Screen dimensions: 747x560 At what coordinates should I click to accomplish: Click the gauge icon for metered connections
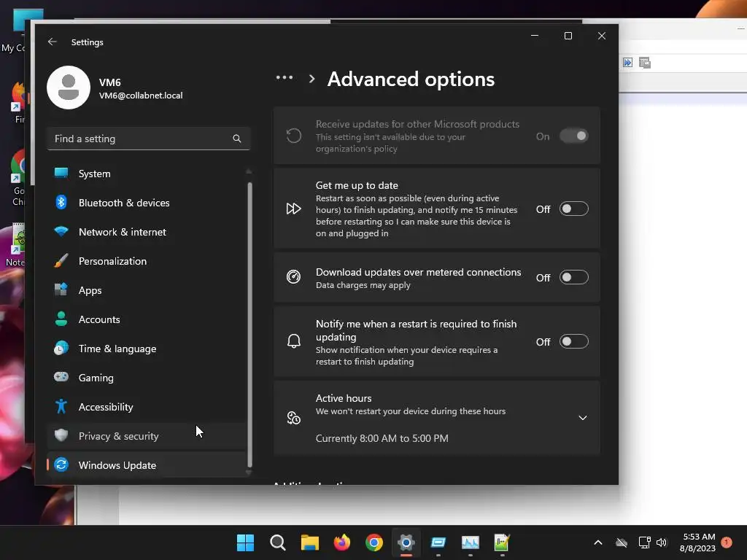[293, 276]
